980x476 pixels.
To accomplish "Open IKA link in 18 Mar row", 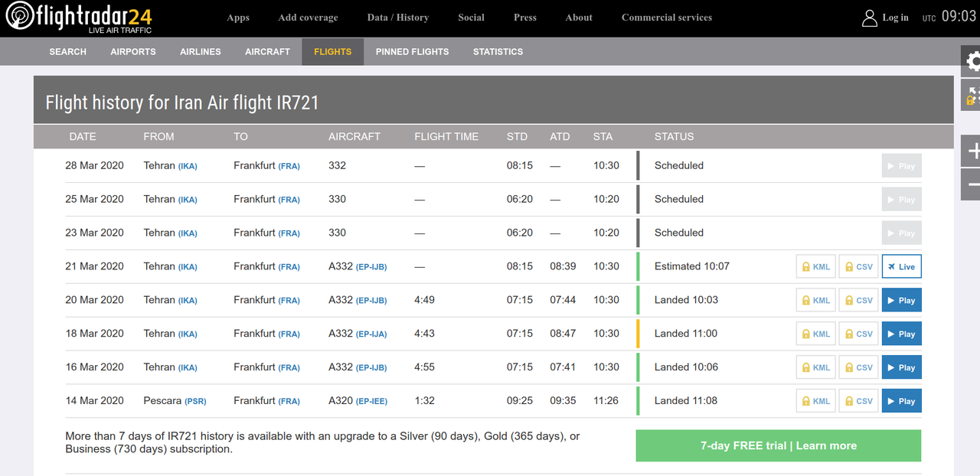I will (x=188, y=334).
